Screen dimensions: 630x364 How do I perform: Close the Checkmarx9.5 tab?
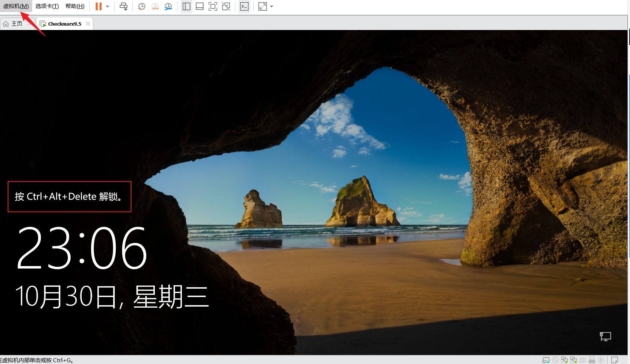point(88,24)
